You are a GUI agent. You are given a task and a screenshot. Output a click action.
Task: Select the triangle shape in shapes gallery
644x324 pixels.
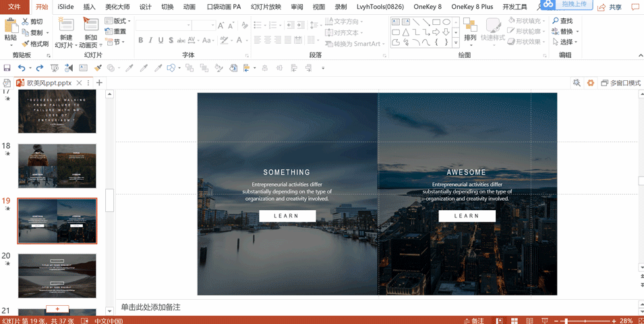406,32
